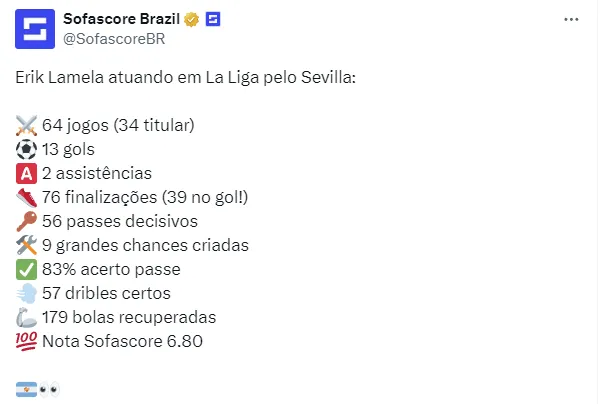
Task: Click the key emoji by passes decisivos
Action: pos(27,221)
